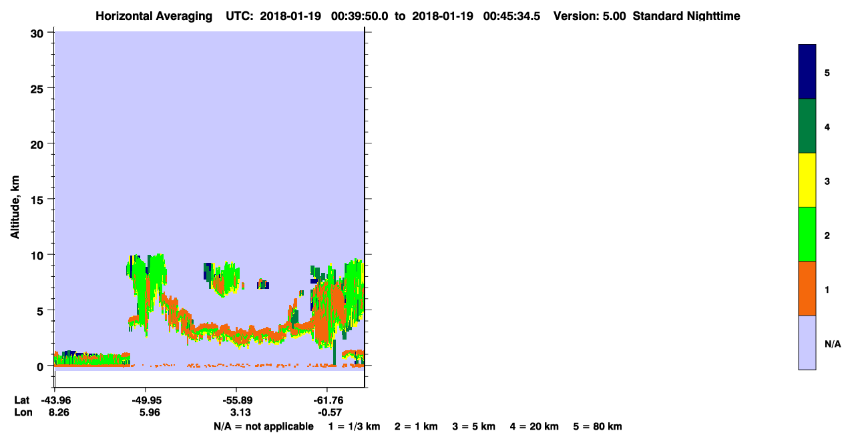Click the longitude value 8.26

point(58,412)
